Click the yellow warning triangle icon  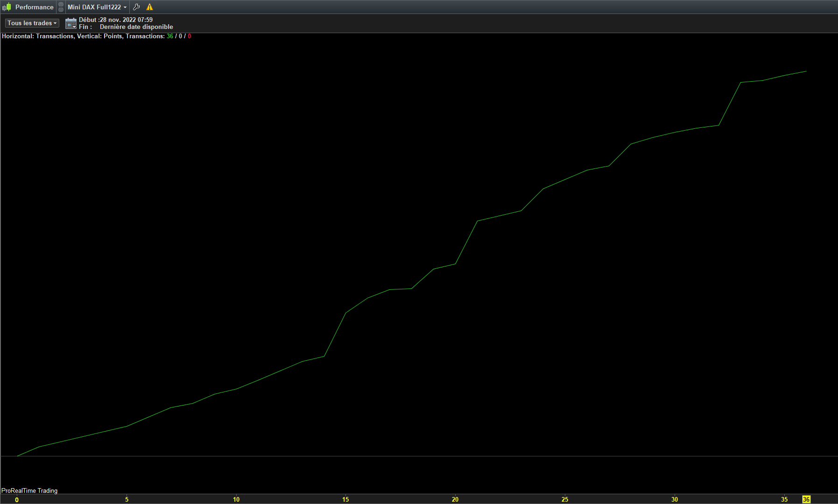coord(149,7)
